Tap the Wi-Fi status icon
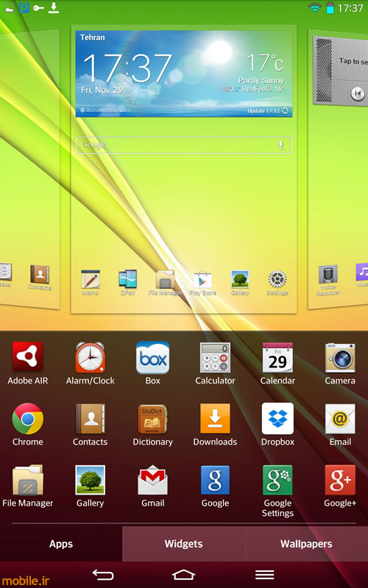This screenshot has width=368, height=588. [315, 8]
